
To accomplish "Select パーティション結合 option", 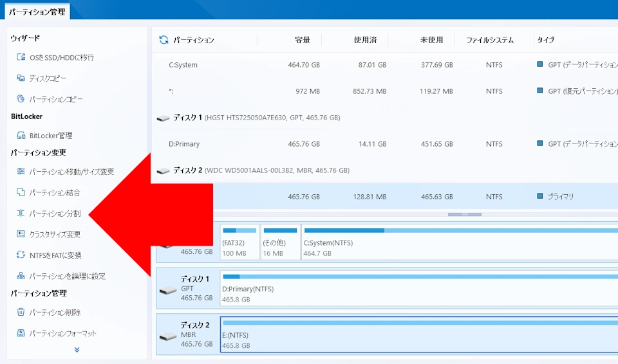I will click(x=55, y=193).
